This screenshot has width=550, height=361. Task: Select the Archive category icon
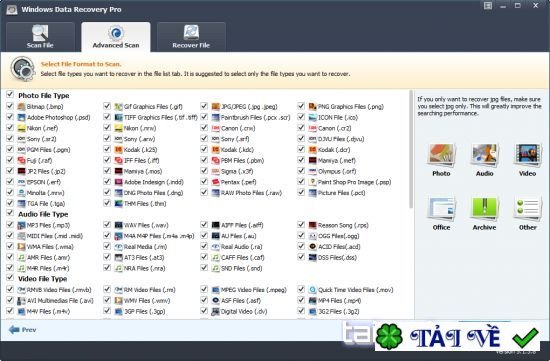point(484,213)
